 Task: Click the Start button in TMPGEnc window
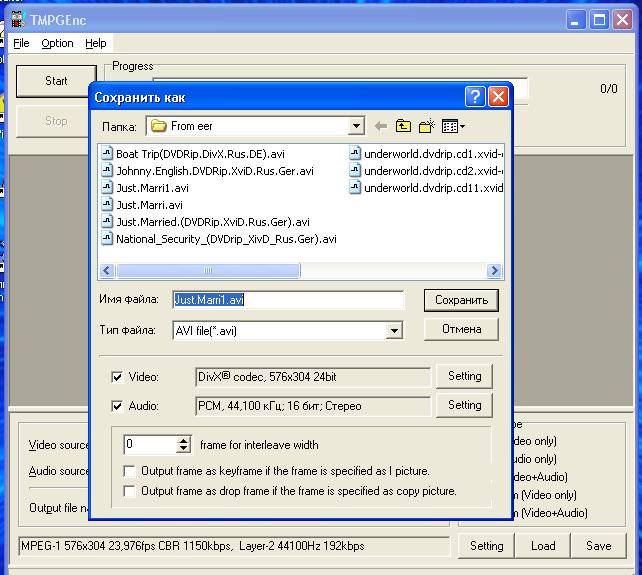pos(57,81)
